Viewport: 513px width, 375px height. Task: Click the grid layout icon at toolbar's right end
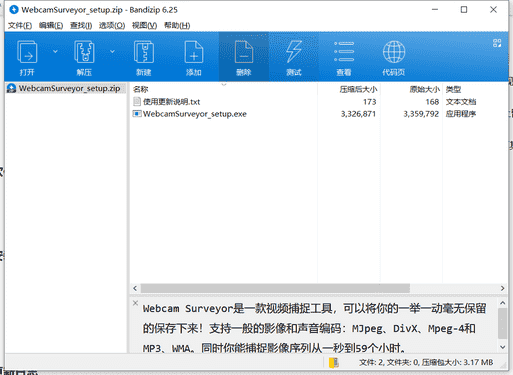497,43
